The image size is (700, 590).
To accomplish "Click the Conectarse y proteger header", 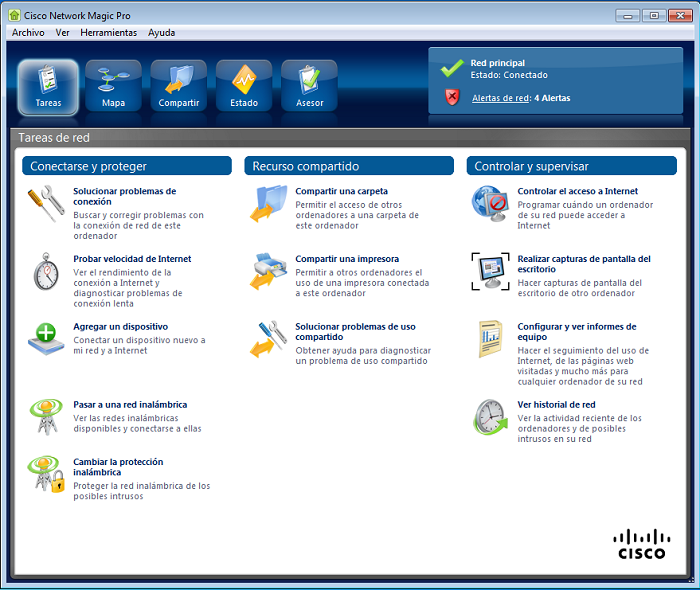I will click(127, 166).
